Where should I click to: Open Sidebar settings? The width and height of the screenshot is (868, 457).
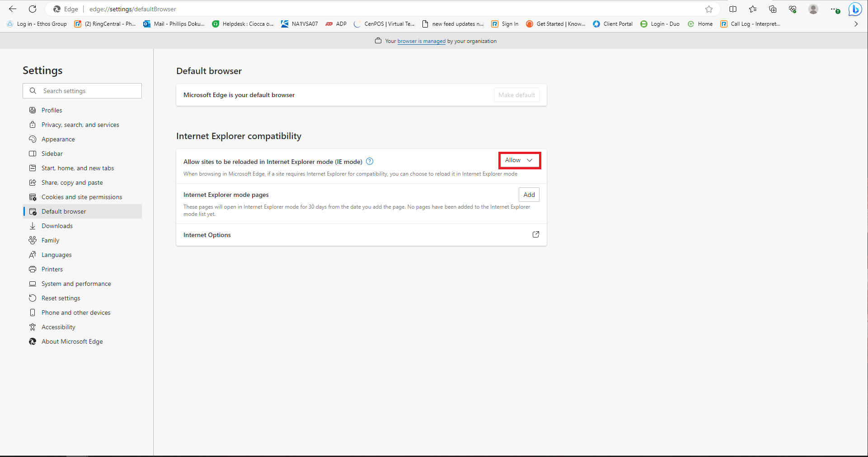[x=82, y=154]
